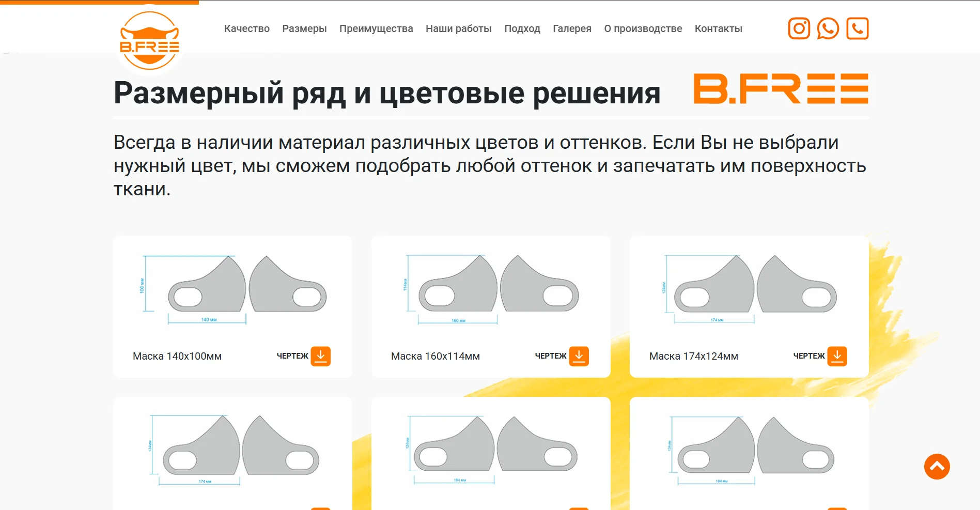Viewport: 980px width, 510px height.
Task: Click the orange back-to-top arrow button
Action: pyautogui.click(x=937, y=467)
